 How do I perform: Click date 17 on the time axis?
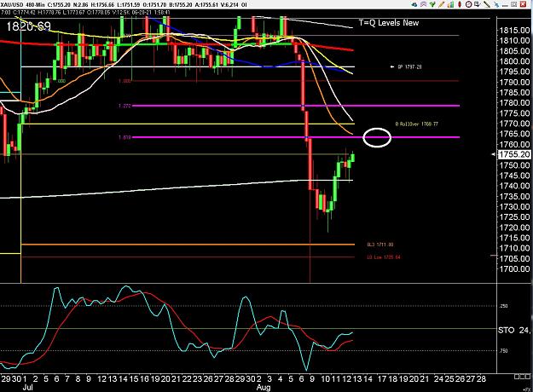pos(382,378)
